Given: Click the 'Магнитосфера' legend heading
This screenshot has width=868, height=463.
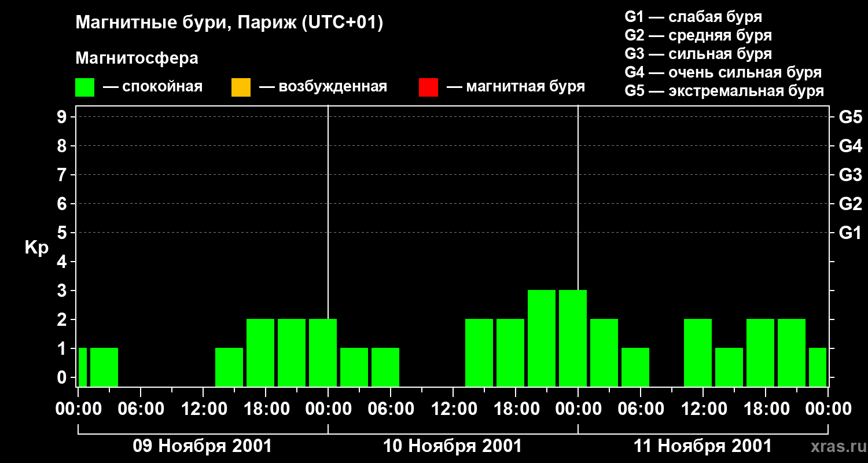Looking at the screenshot, I should tap(137, 58).
